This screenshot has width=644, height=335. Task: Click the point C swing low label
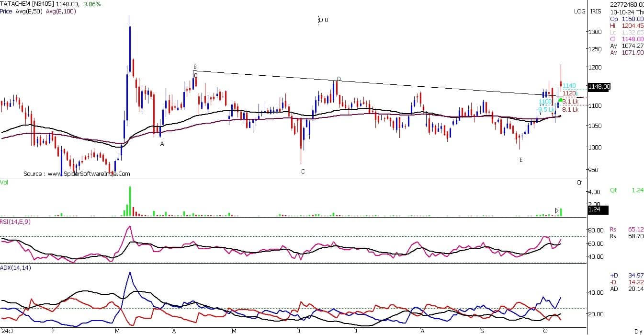point(303,172)
